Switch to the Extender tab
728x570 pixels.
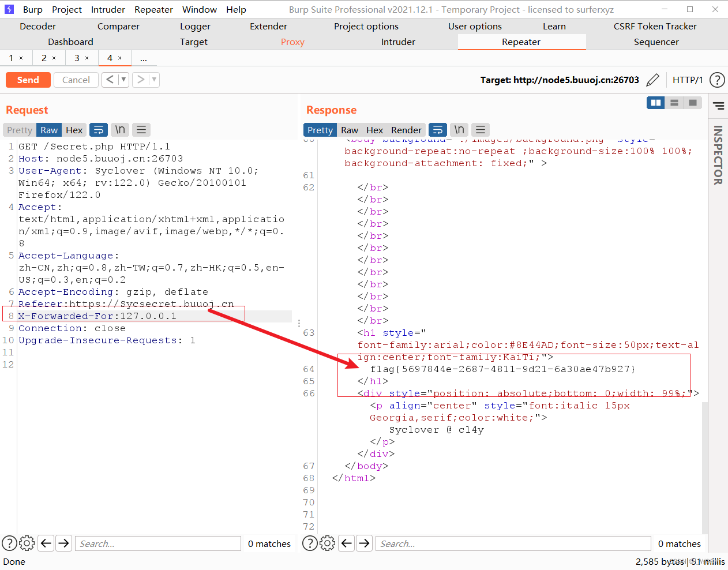268,26
